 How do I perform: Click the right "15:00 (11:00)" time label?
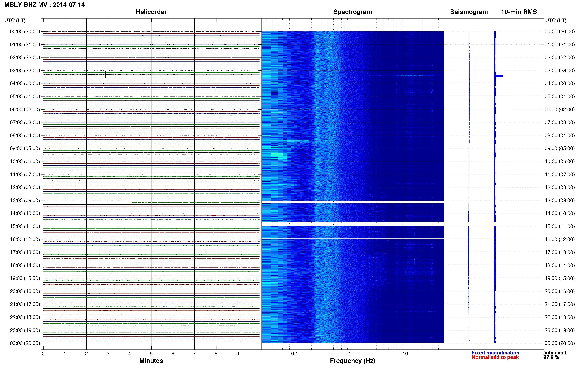(560, 226)
